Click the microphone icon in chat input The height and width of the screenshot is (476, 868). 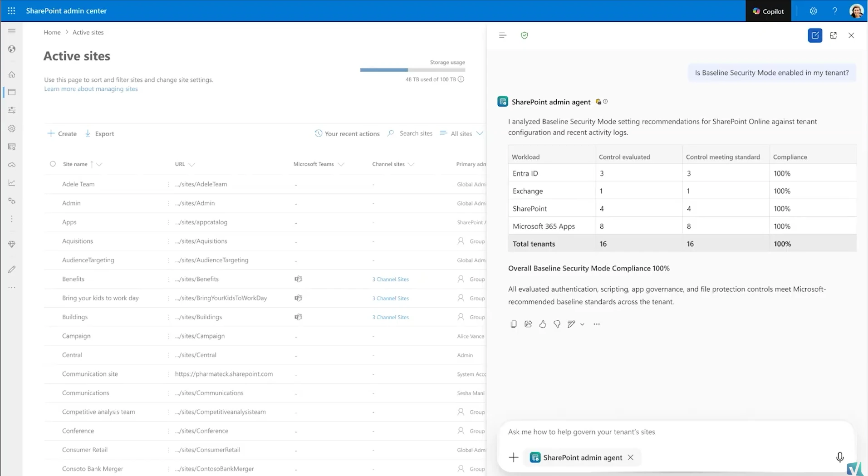pos(840,457)
